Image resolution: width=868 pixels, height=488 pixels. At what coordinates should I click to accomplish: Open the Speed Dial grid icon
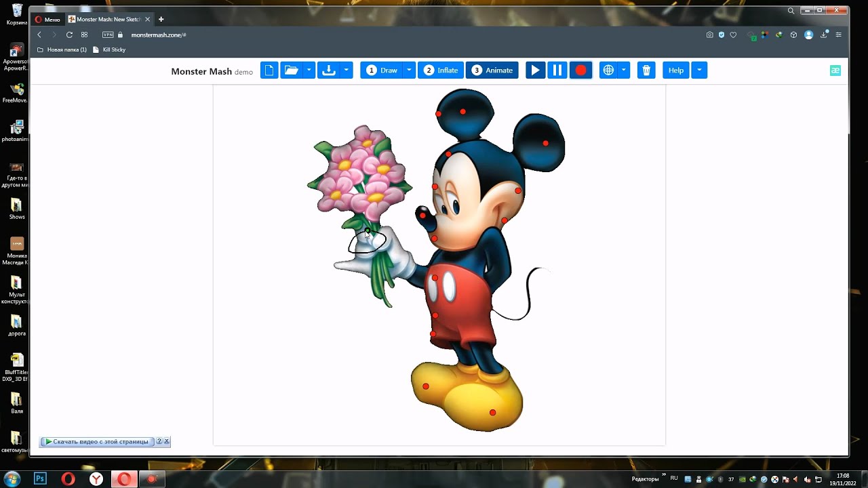point(85,35)
